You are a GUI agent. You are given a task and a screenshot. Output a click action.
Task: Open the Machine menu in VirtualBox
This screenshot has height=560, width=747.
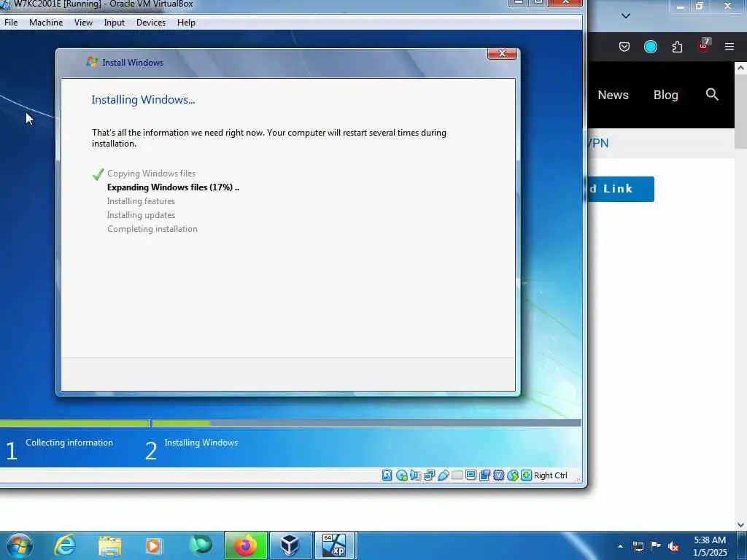pyautogui.click(x=46, y=23)
